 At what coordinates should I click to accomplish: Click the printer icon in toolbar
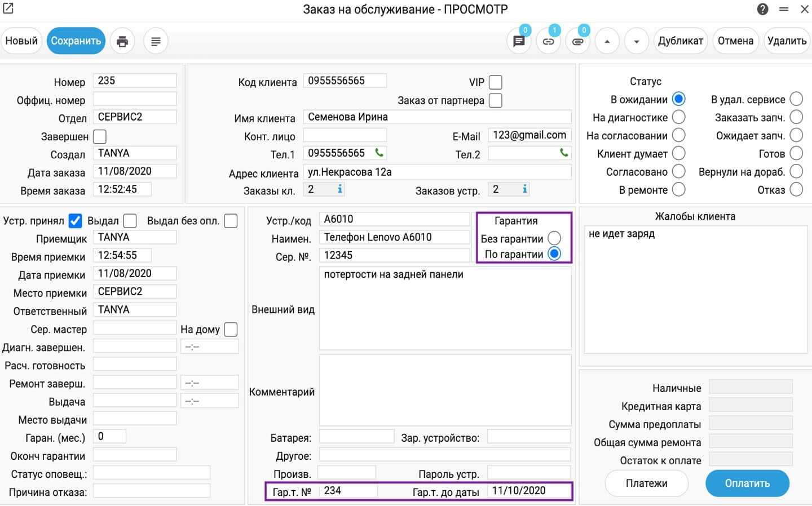tap(122, 41)
